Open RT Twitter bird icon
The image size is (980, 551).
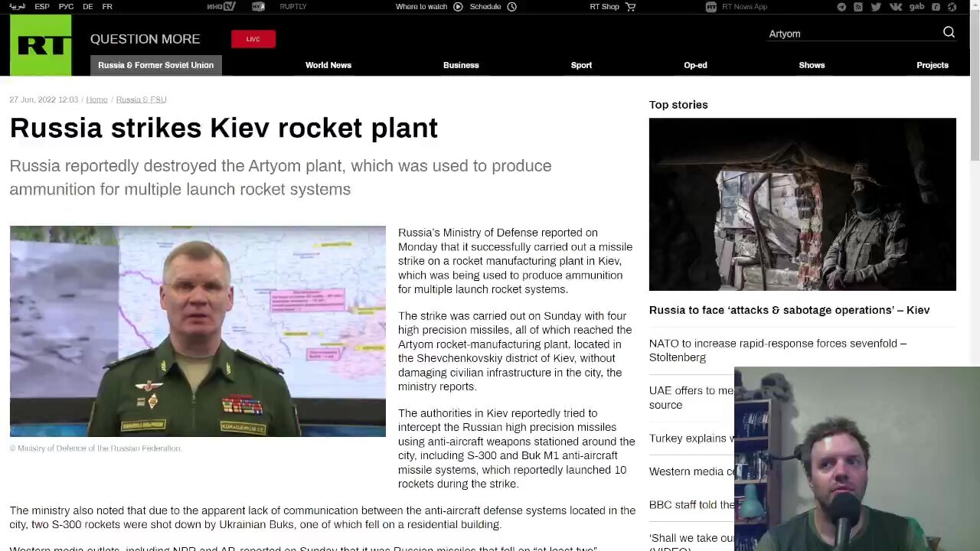click(x=876, y=7)
